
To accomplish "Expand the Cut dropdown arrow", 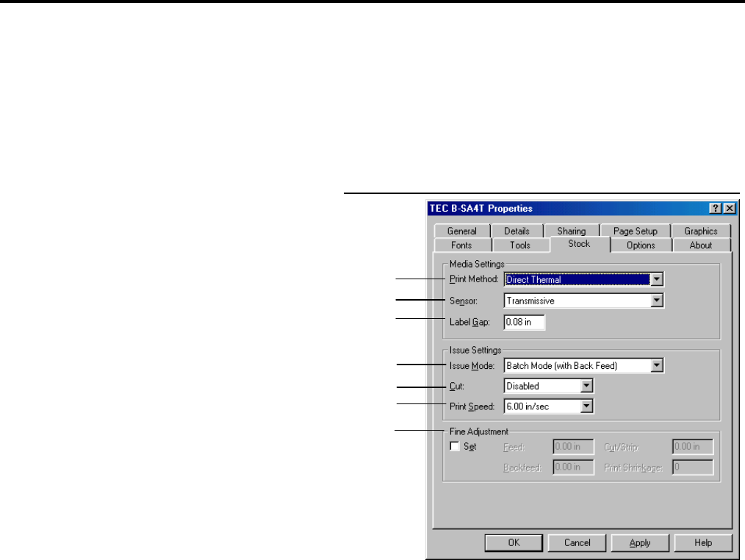I will pos(587,386).
